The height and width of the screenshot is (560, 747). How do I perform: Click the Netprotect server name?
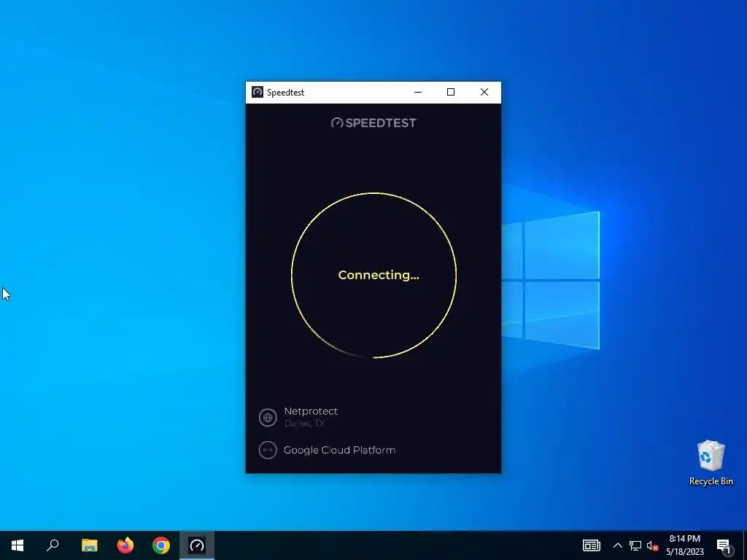311,411
